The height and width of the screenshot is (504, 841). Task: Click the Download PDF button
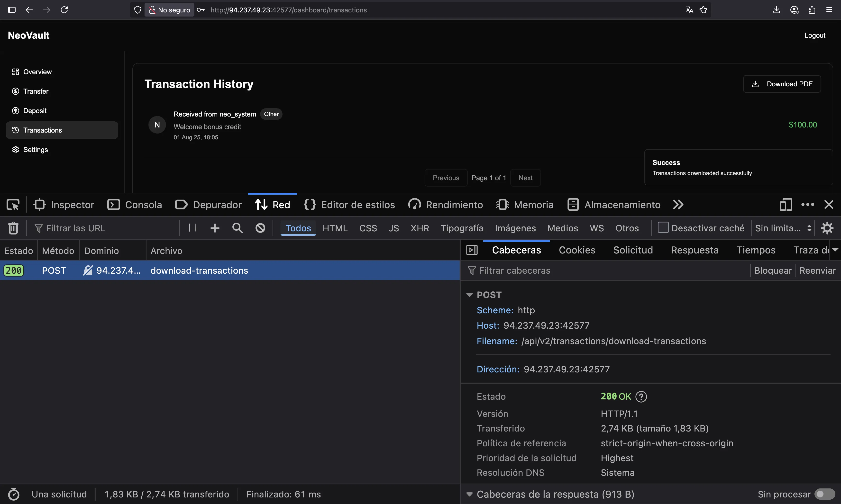click(x=782, y=84)
